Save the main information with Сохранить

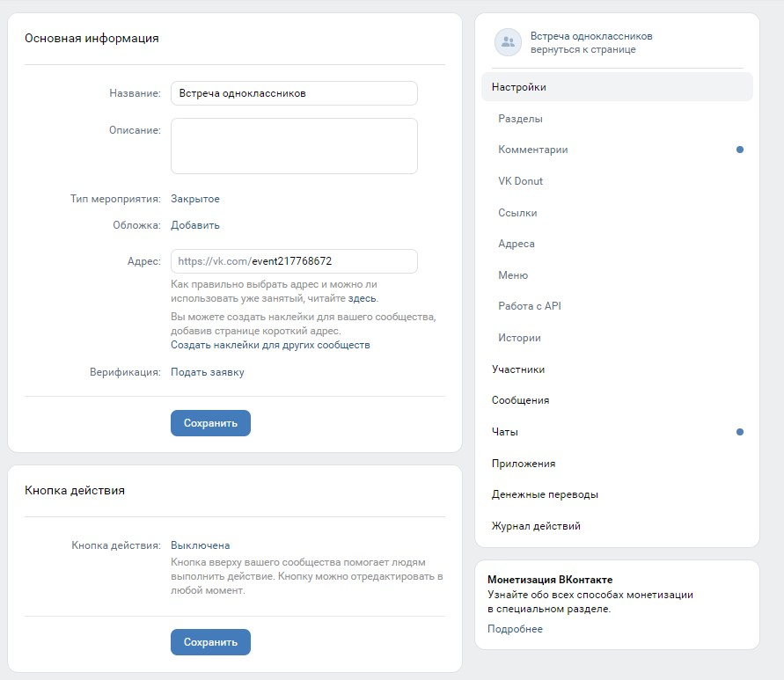[210, 423]
